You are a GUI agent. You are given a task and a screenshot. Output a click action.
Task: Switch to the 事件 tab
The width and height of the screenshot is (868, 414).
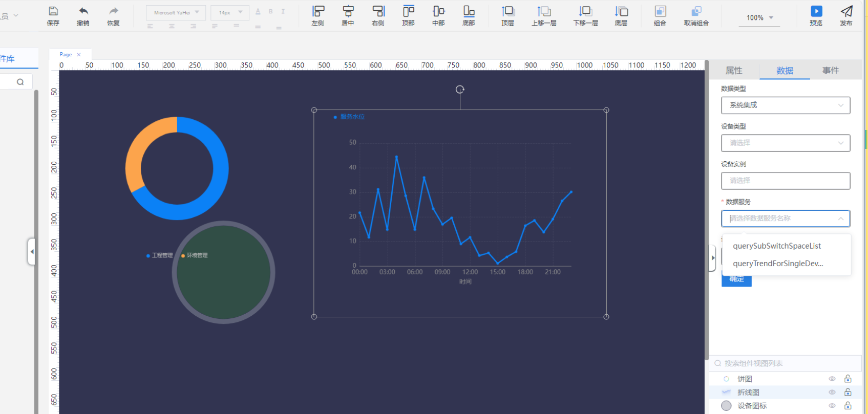[831, 71]
